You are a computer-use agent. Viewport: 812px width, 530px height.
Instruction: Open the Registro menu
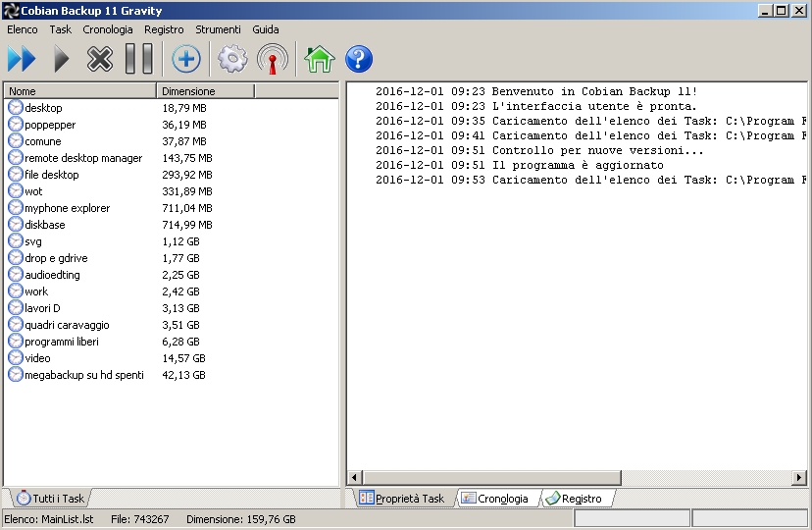click(x=164, y=29)
